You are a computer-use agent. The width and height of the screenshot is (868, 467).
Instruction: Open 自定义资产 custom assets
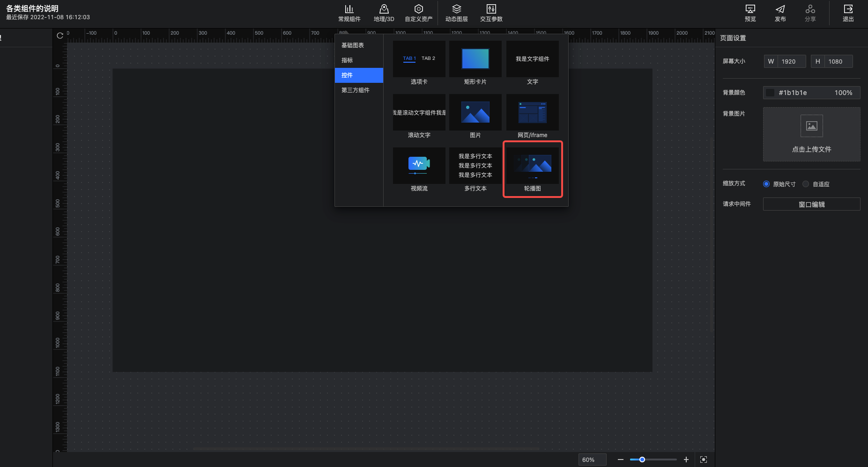(x=418, y=13)
